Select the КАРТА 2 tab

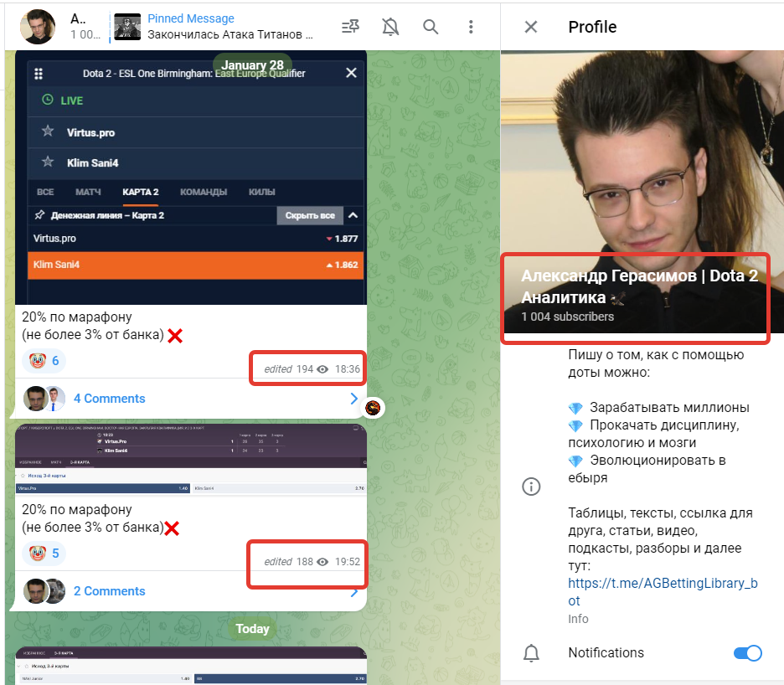pos(140,192)
